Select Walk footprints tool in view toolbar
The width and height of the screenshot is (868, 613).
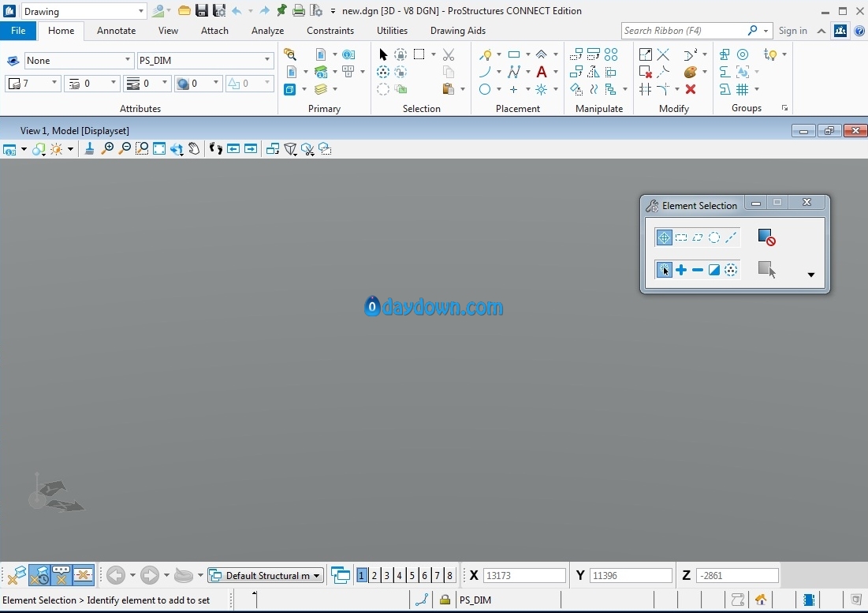216,148
